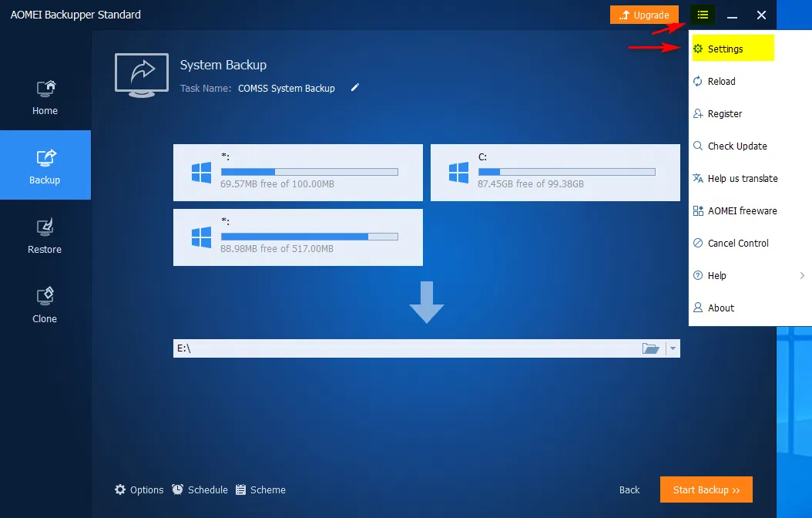Click the Help question mark icon
This screenshot has width=812, height=518.
698,276
